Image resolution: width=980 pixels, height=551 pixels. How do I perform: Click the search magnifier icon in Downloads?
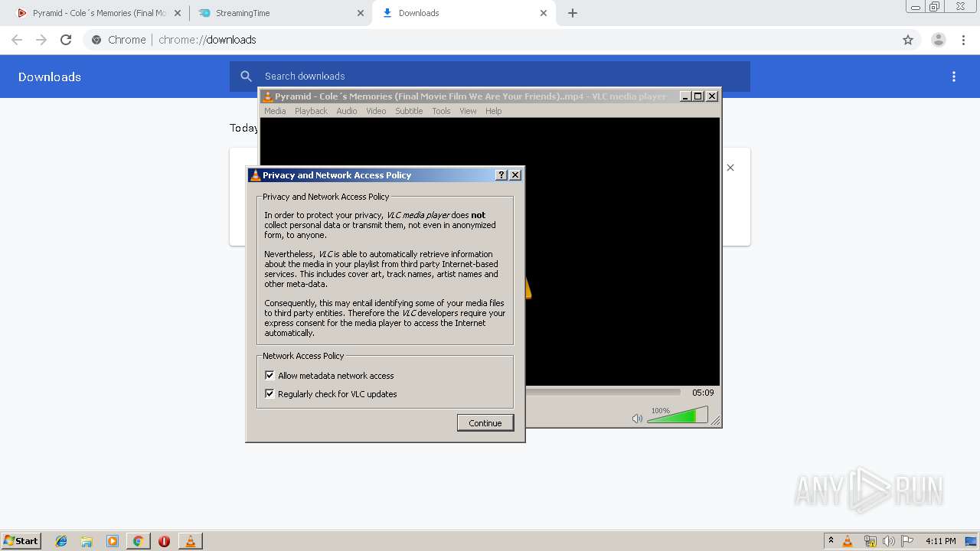246,77
